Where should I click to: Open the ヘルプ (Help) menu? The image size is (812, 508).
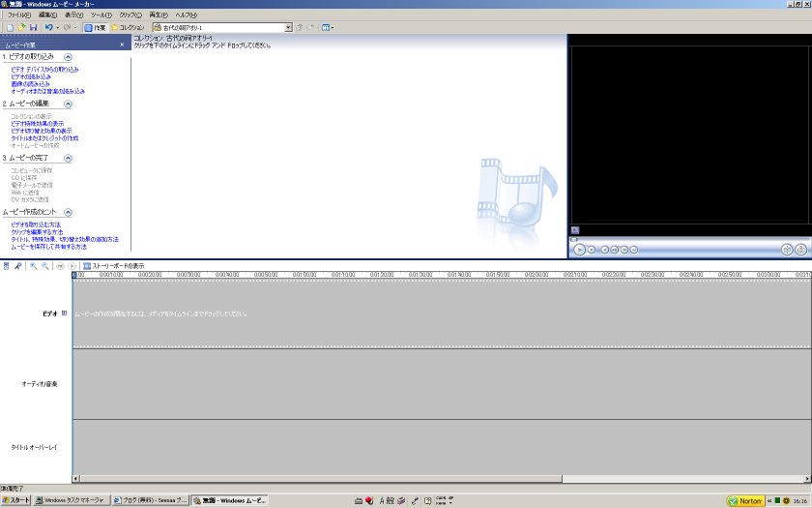click(186, 15)
